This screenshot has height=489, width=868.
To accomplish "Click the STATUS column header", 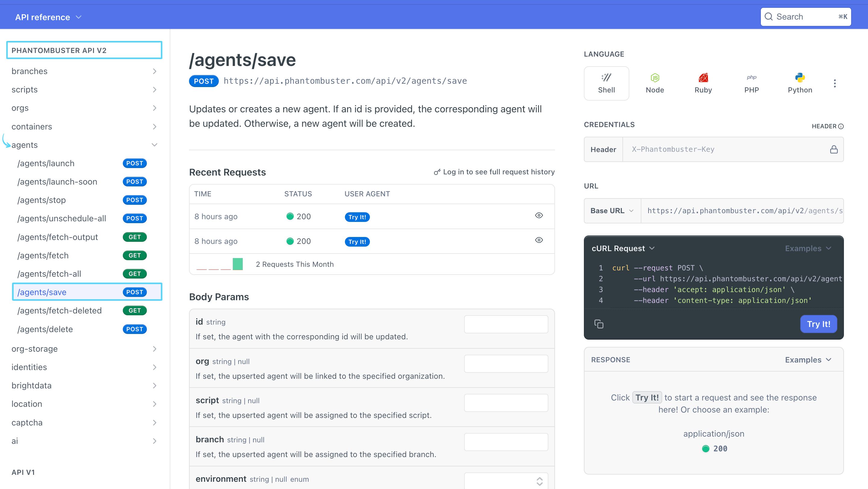I will pyautogui.click(x=298, y=194).
